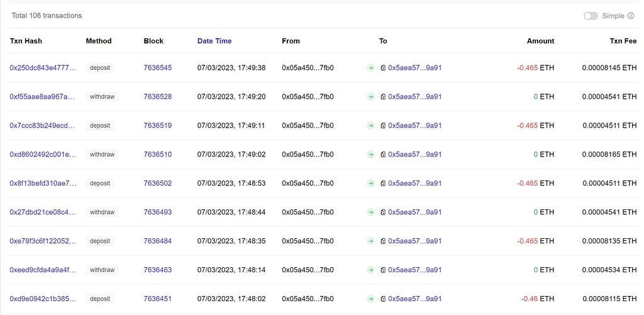Click green arrow icon in block 7636502 row
Screen dimensions: 644x315
(x=371, y=184)
